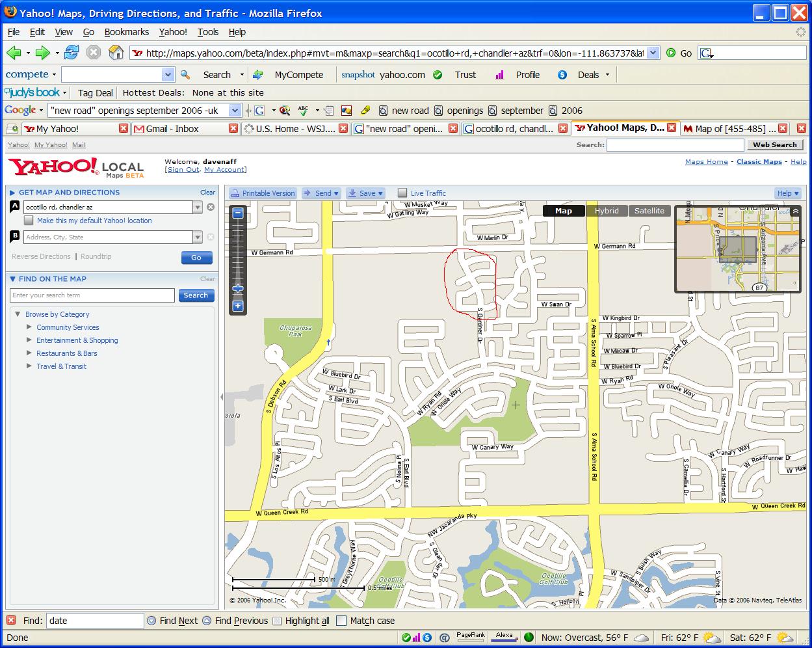Viewport: 812px width, 648px height.
Task: Click the Find Next arrow icon
Action: (x=151, y=621)
